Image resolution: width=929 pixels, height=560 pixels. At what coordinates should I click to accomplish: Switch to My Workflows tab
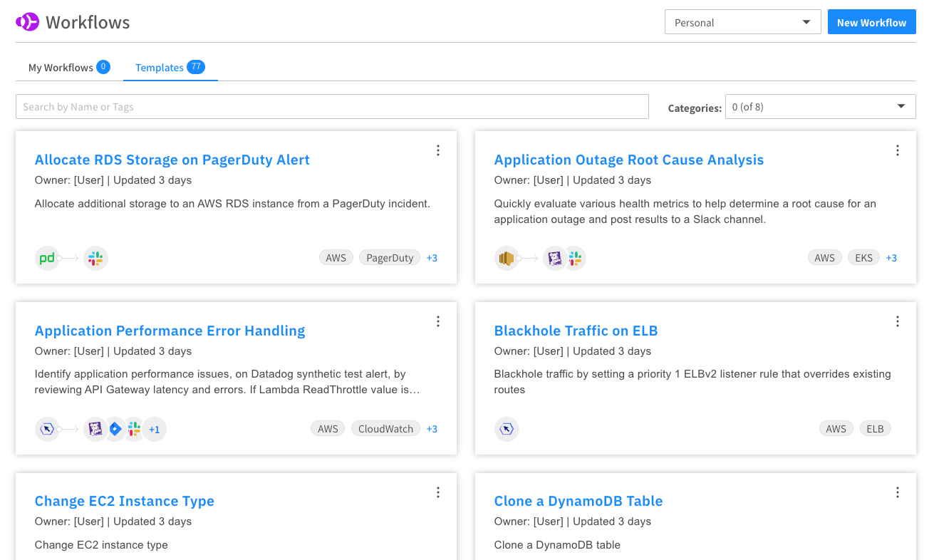click(61, 68)
